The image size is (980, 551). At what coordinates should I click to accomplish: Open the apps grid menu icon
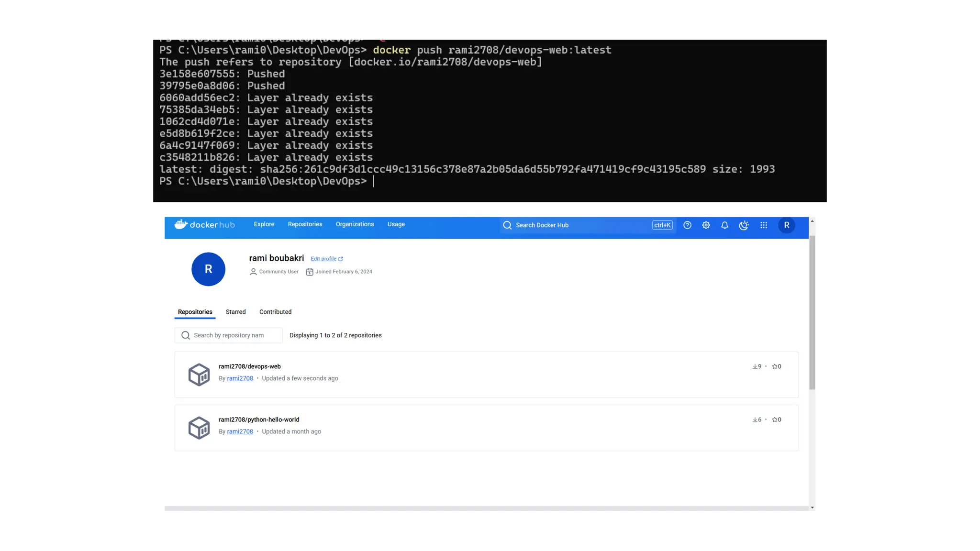point(764,225)
